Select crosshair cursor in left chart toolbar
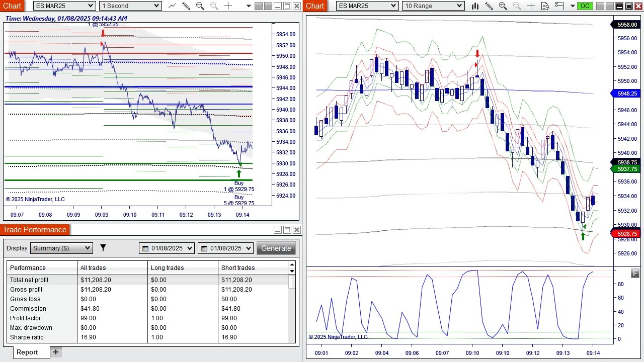The image size is (644, 362). 228,6
